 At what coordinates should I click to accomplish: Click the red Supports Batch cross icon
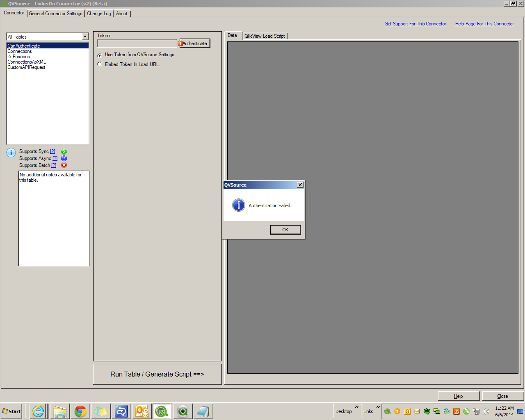(64, 165)
